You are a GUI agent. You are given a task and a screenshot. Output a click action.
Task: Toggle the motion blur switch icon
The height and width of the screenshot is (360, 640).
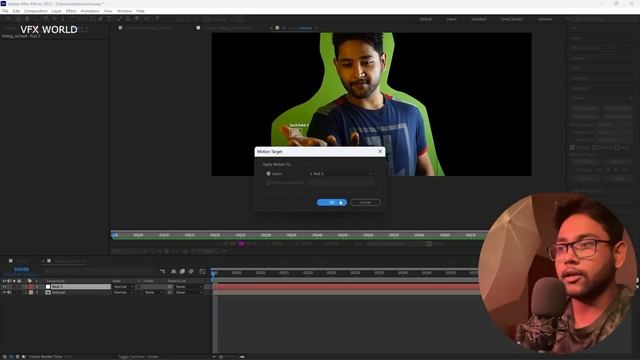[x=191, y=271]
